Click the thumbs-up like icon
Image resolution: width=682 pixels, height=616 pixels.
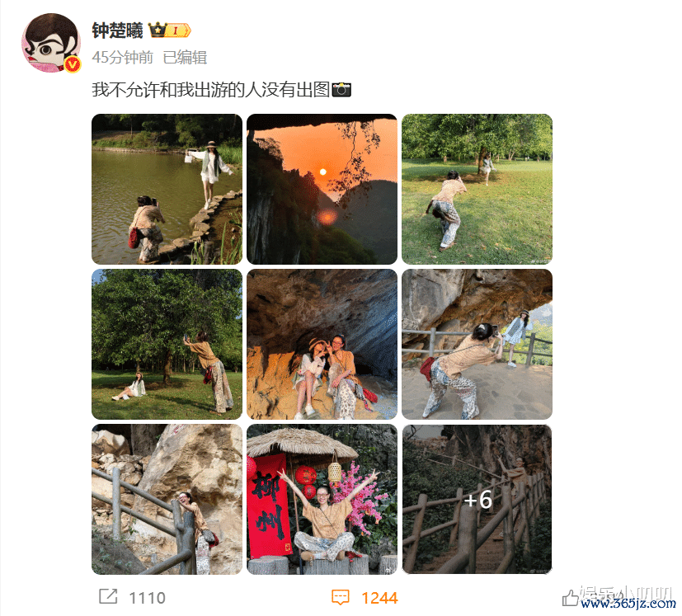coord(569,598)
